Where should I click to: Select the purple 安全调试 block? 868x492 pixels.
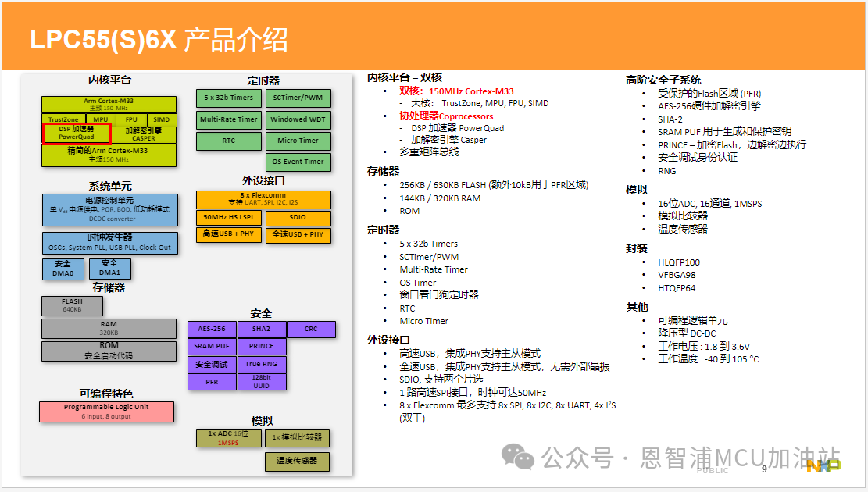coord(212,364)
